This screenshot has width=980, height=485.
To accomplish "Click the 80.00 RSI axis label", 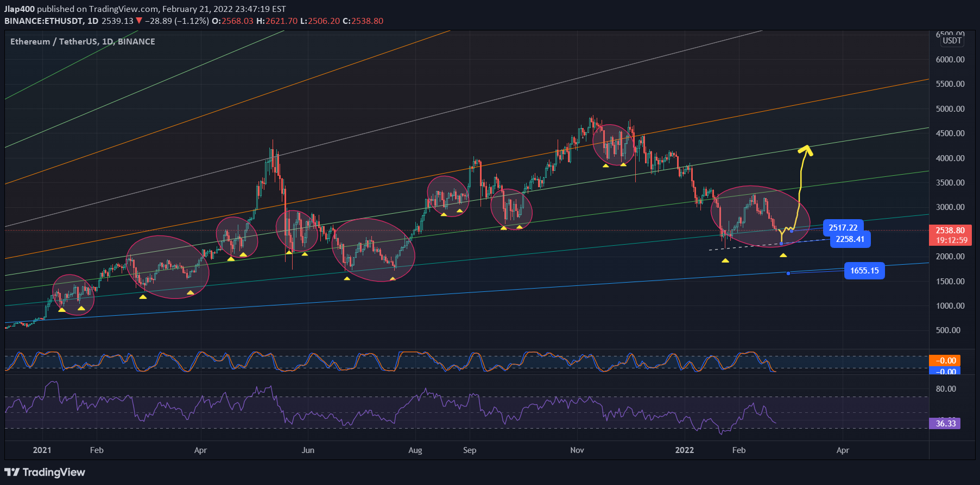I will coord(946,389).
